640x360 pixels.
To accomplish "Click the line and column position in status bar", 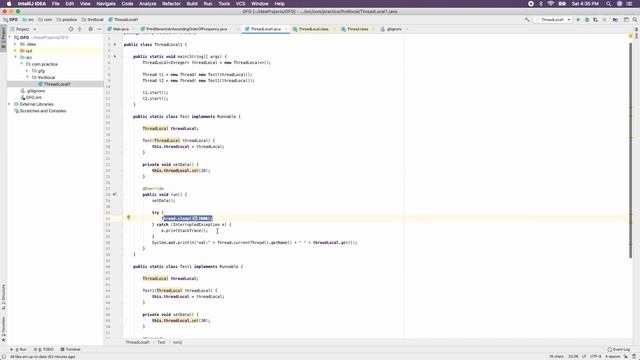I will (573, 356).
